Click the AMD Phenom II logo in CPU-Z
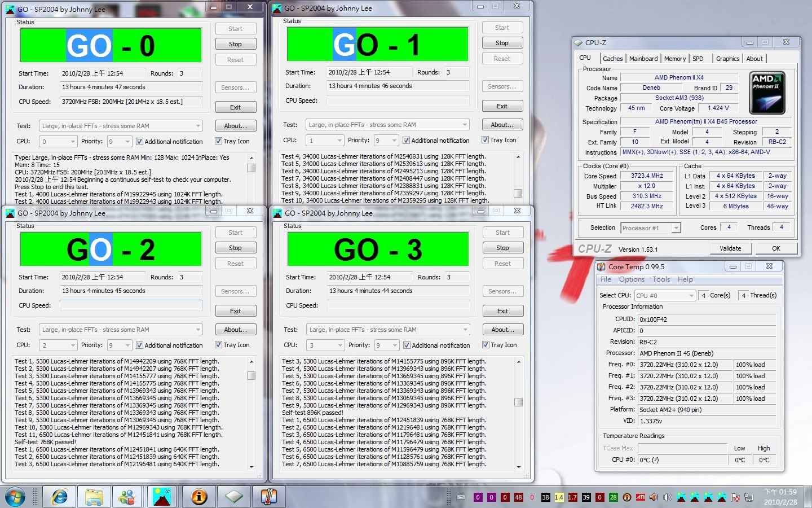This screenshot has height=508, width=812. 767,93
